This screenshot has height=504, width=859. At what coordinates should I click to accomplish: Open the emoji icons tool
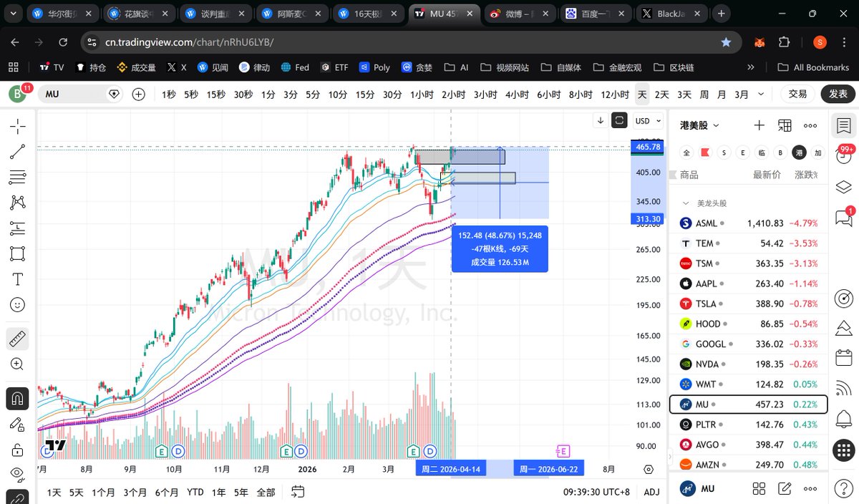coord(18,305)
